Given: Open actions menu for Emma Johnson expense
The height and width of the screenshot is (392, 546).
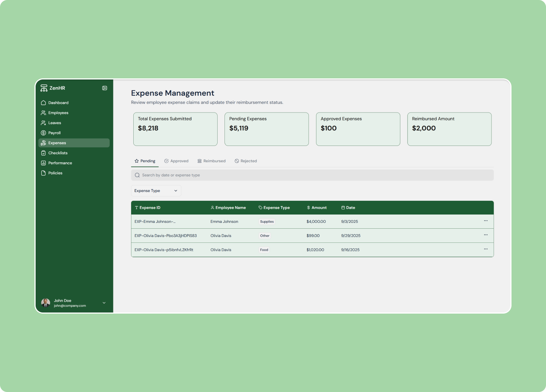Looking at the screenshot, I should point(486,221).
